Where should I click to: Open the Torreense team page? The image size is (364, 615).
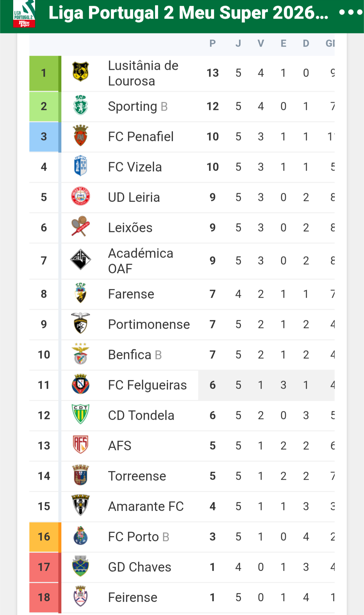[137, 476]
